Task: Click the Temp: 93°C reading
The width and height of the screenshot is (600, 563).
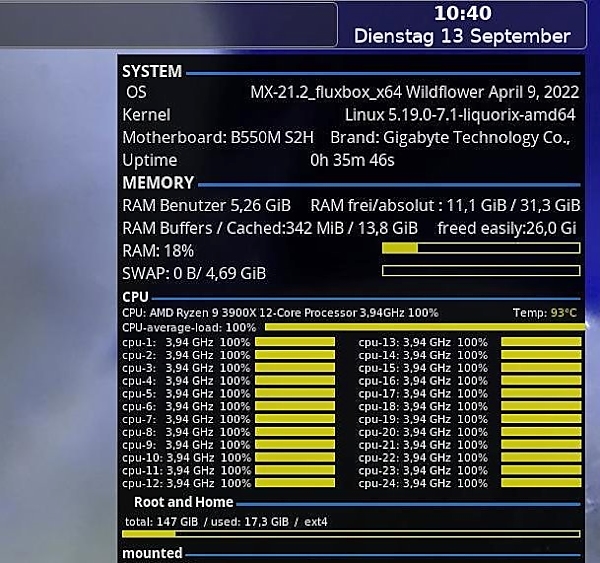Action: pos(544,313)
